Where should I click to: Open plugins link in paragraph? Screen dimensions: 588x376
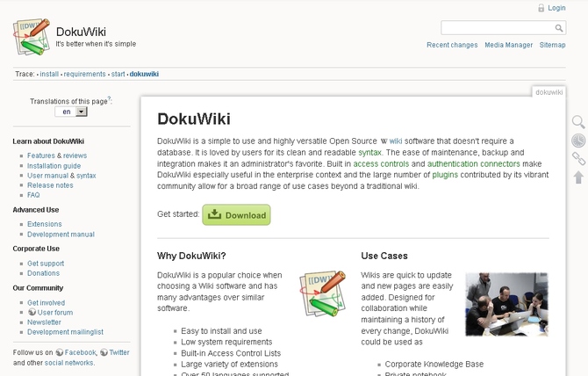click(x=445, y=175)
